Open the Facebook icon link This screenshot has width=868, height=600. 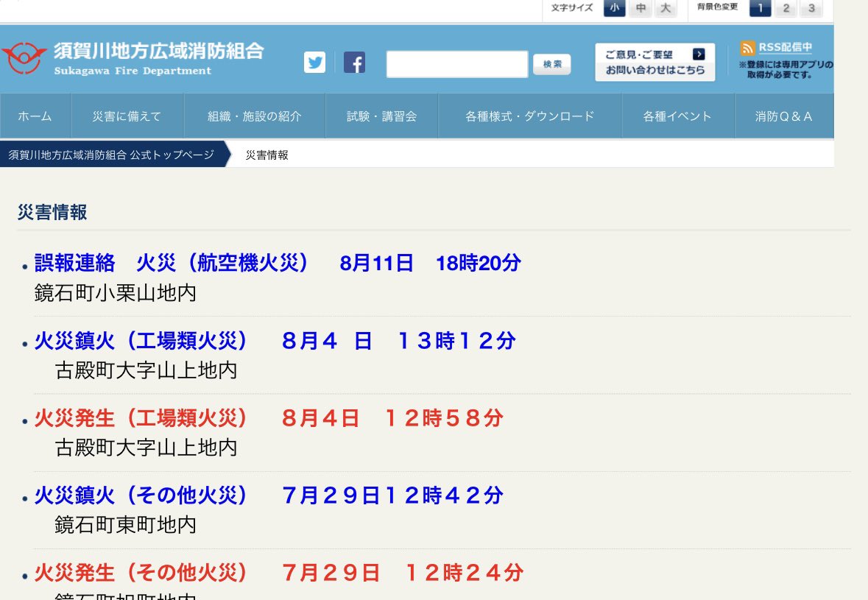pos(354,63)
